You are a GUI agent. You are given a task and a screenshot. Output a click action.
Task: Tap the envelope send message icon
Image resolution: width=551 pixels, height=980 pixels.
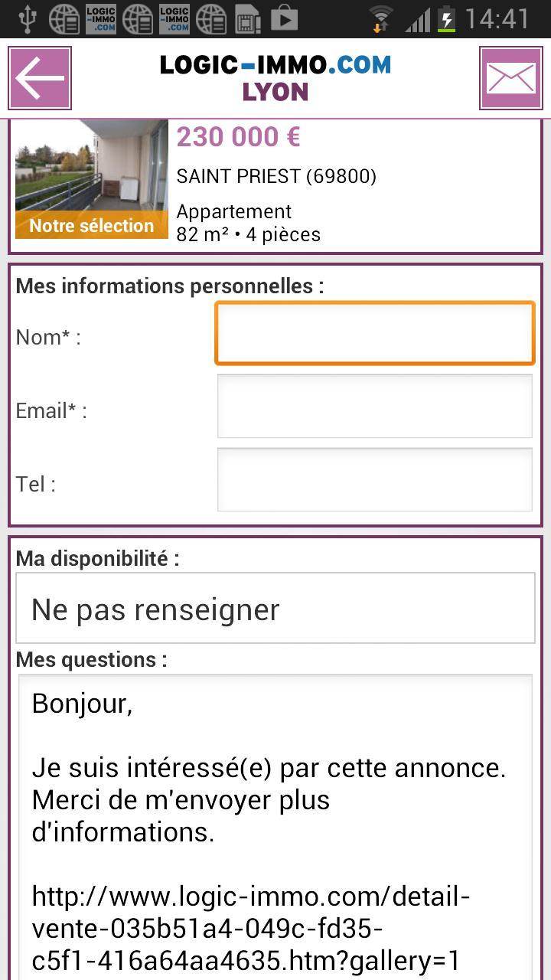(510, 78)
